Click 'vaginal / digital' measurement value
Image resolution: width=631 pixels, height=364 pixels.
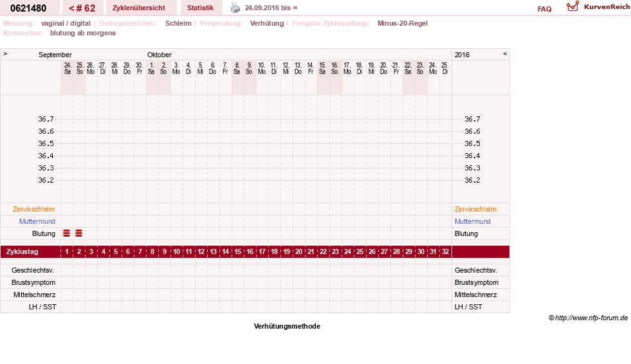tap(66, 23)
